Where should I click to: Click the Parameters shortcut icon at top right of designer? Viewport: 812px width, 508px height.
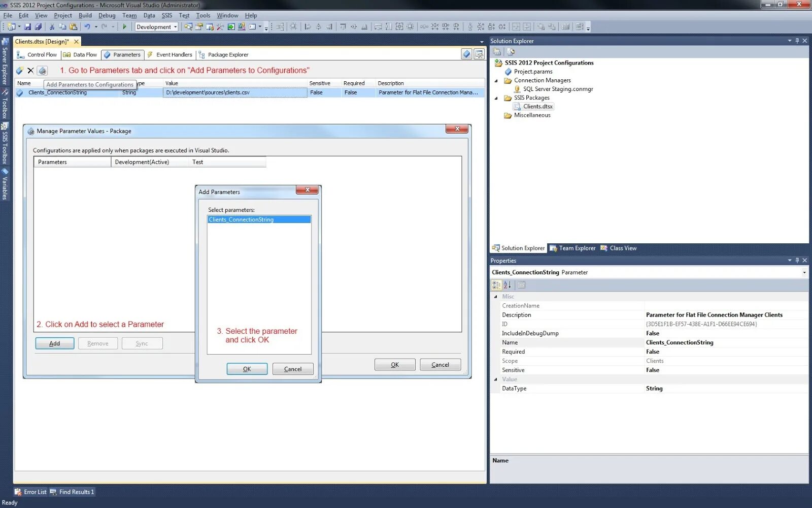pyautogui.click(x=467, y=54)
